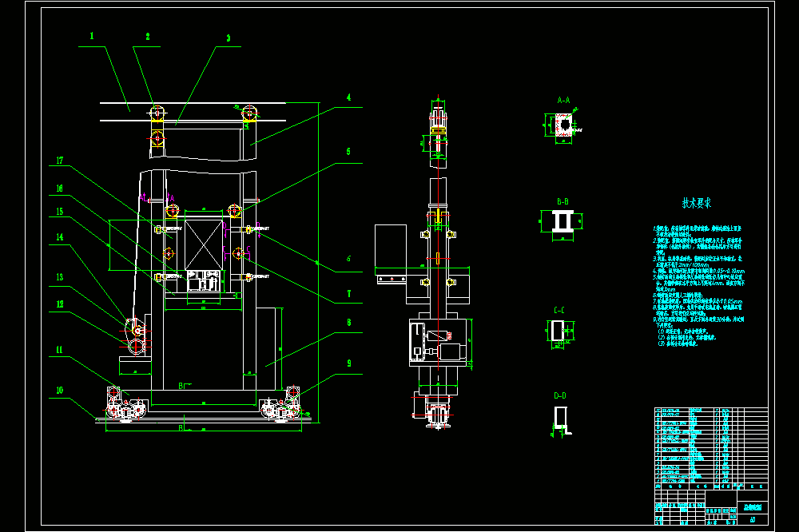Click the B-B section view title
The image size is (799, 532).
(x=562, y=202)
